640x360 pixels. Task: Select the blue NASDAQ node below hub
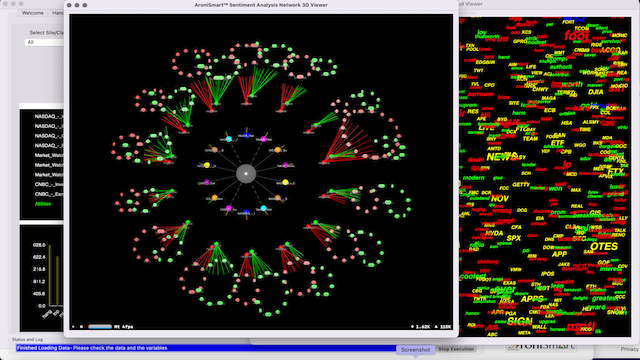246,212
